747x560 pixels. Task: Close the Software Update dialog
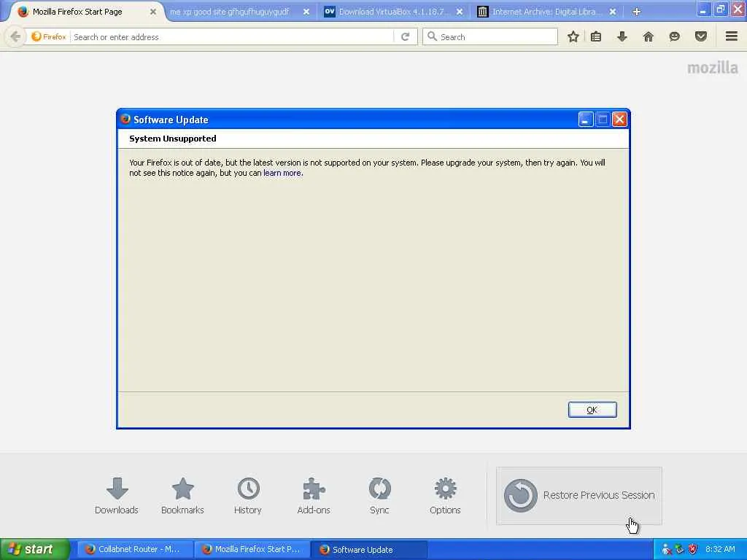click(x=619, y=120)
